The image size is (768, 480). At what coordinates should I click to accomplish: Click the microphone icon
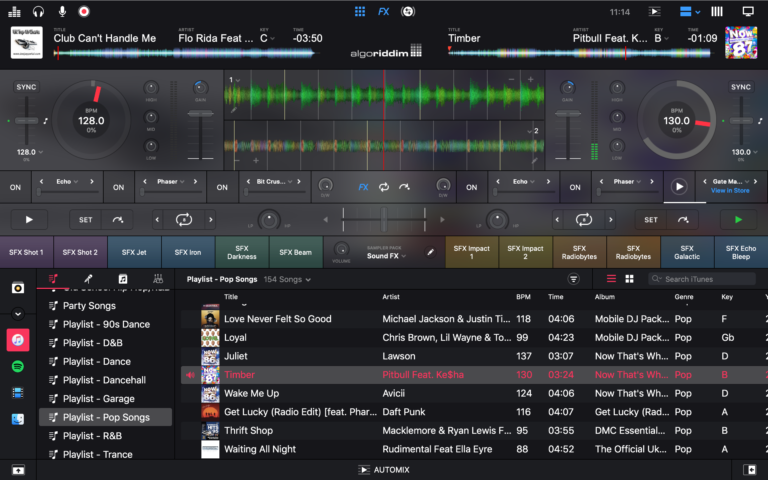62,11
